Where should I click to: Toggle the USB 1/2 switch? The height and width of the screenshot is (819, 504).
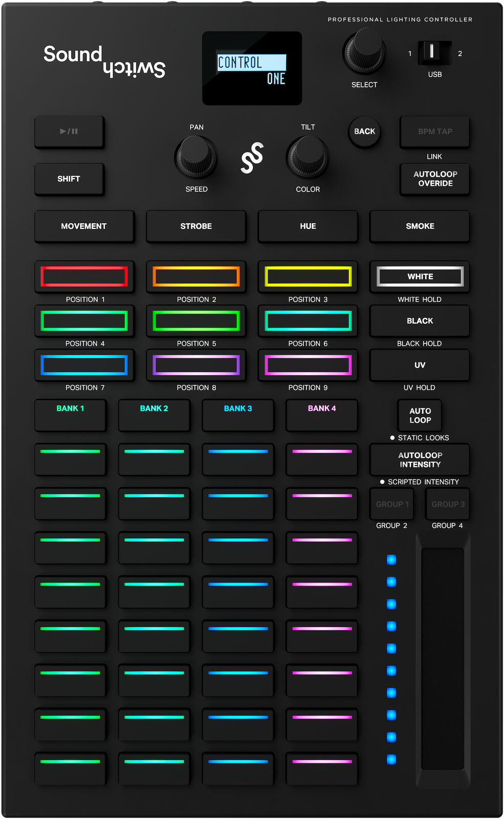pos(434,53)
